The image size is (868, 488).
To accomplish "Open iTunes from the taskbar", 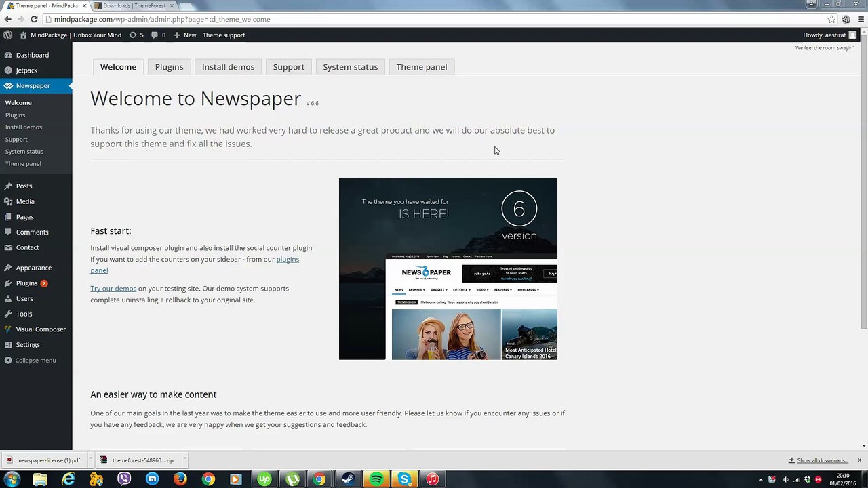I will coord(432,479).
